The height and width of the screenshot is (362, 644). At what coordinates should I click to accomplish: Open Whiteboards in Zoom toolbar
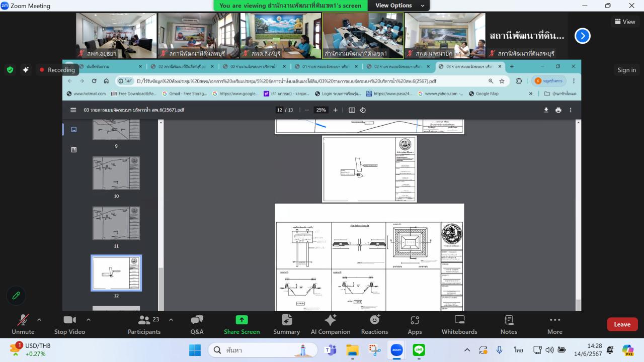459,324
